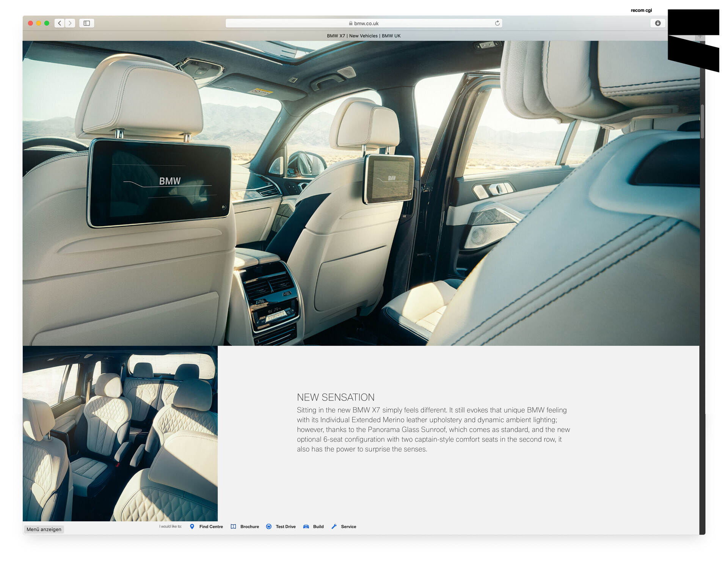Click the Menü anzeigen button

[x=44, y=529]
